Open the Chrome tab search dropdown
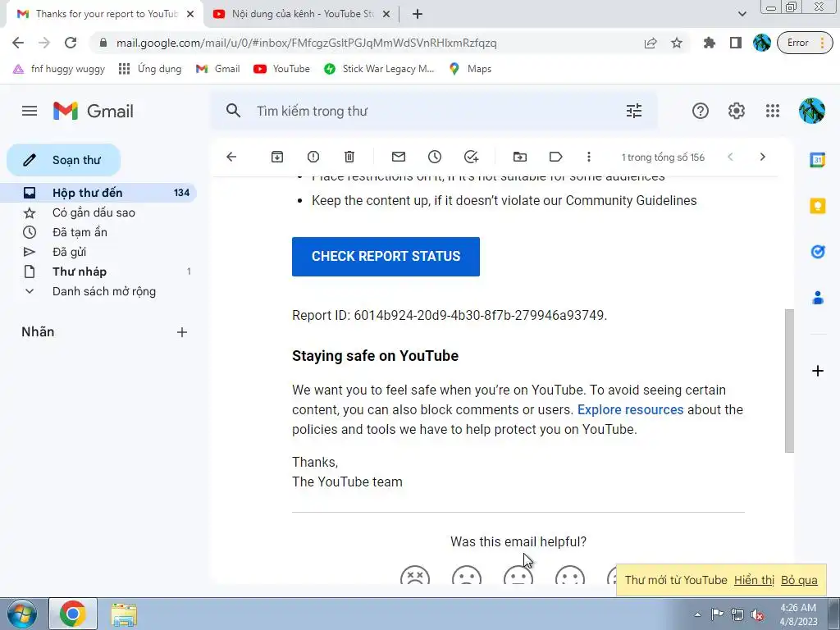 tap(742, 14)
